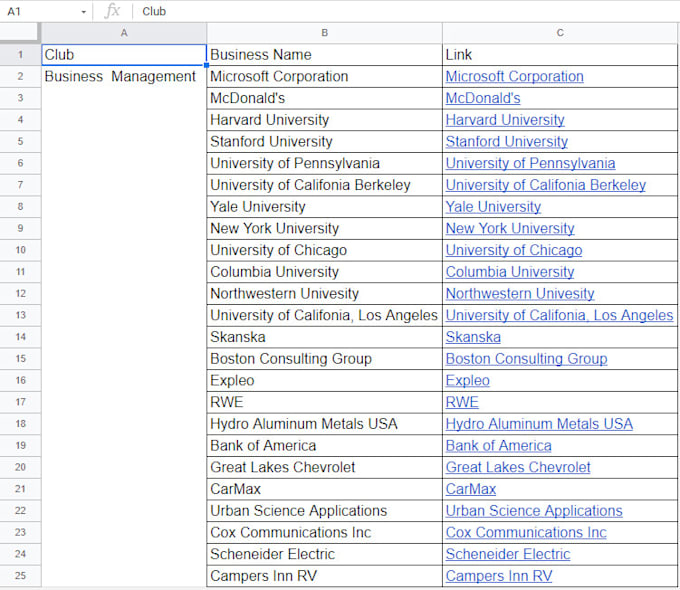This screenshot has height=590, width=680.
Task: Select Northwestern Univesity cell in column B
Action: coord(324,293)
